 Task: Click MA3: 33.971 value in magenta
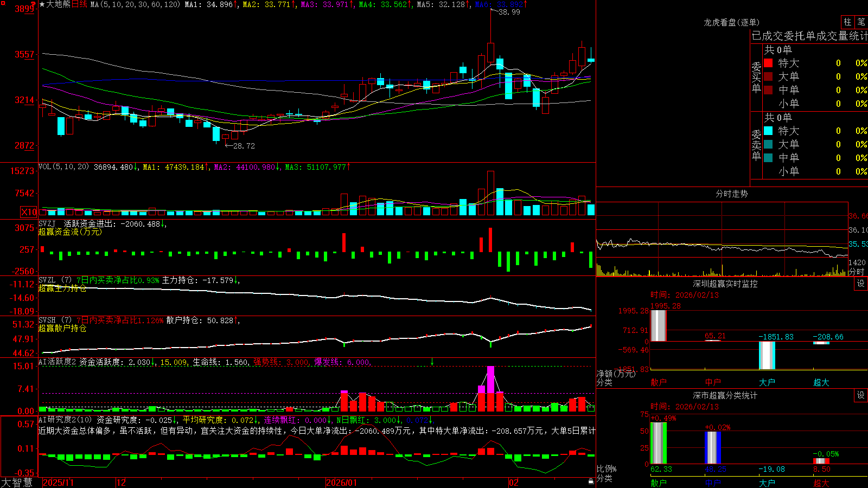point(324,4)
